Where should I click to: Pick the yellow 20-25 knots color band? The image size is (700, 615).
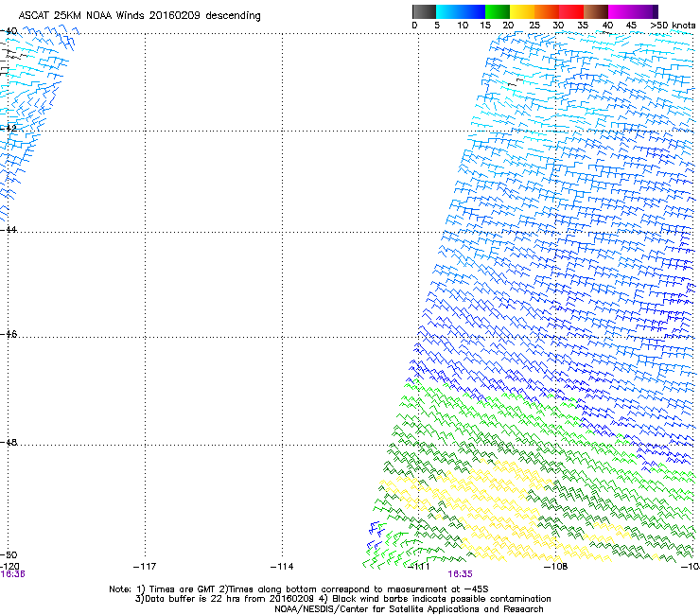pyautogui.click(x=522, y=11)
